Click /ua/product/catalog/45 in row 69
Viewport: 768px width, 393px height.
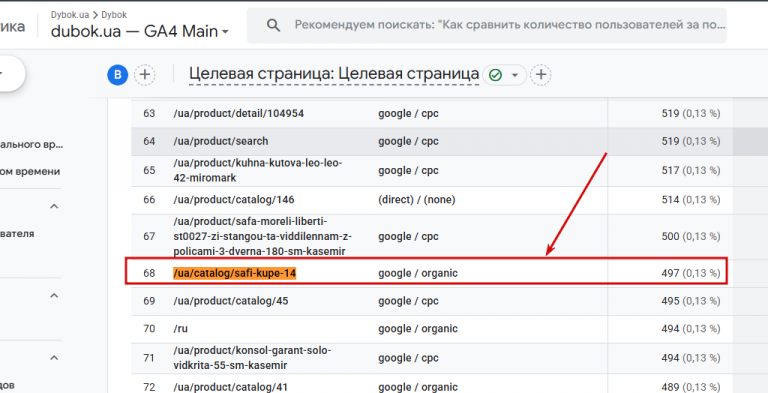click(x=231, y=301)
